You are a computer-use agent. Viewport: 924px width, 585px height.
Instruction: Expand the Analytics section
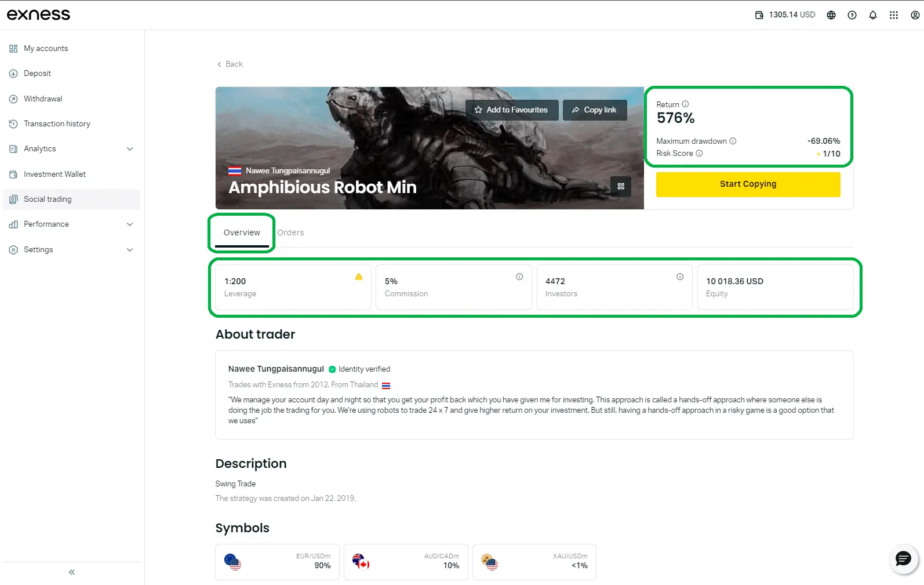click(130, 149)
